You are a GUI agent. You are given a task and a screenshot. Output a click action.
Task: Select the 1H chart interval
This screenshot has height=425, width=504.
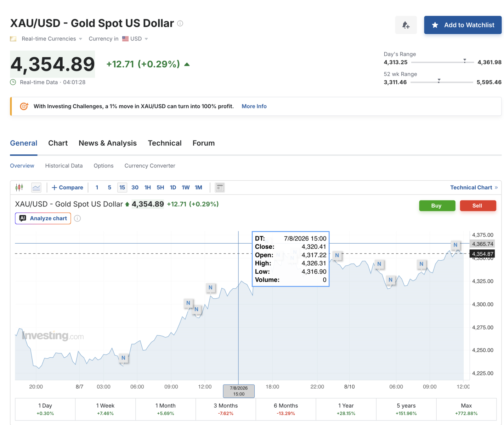(x=148, y=187)
